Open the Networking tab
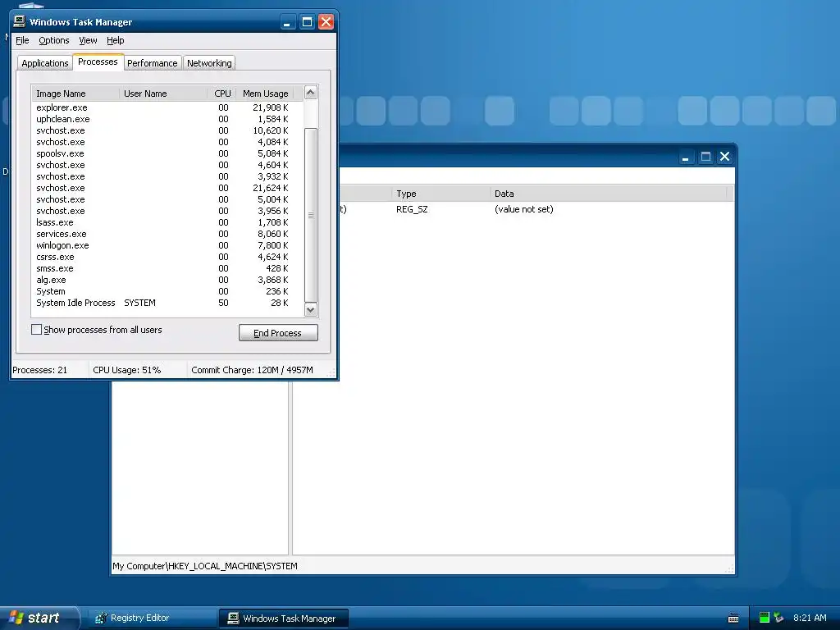Screen dimensions: 840x630 [209, 62]
